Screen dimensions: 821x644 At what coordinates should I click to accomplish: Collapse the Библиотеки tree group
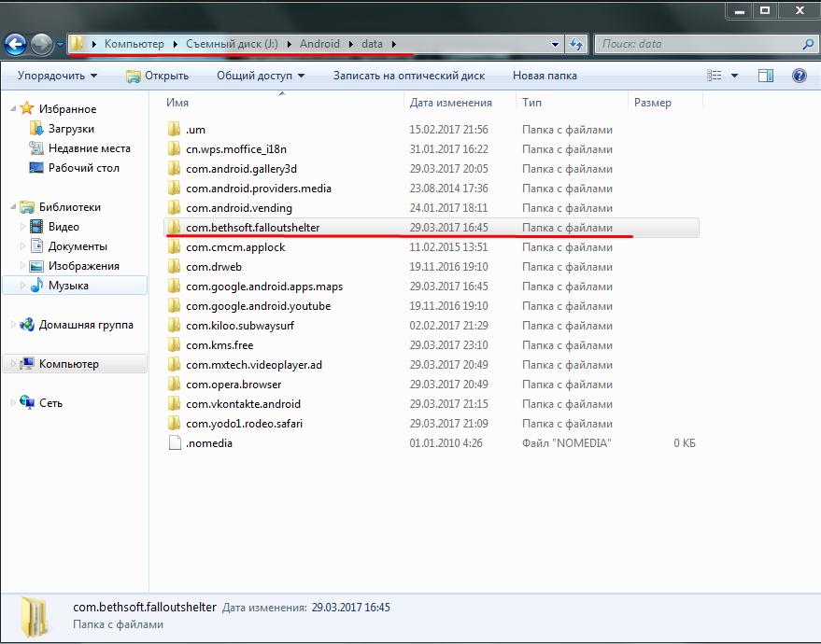tap(13, 207)
